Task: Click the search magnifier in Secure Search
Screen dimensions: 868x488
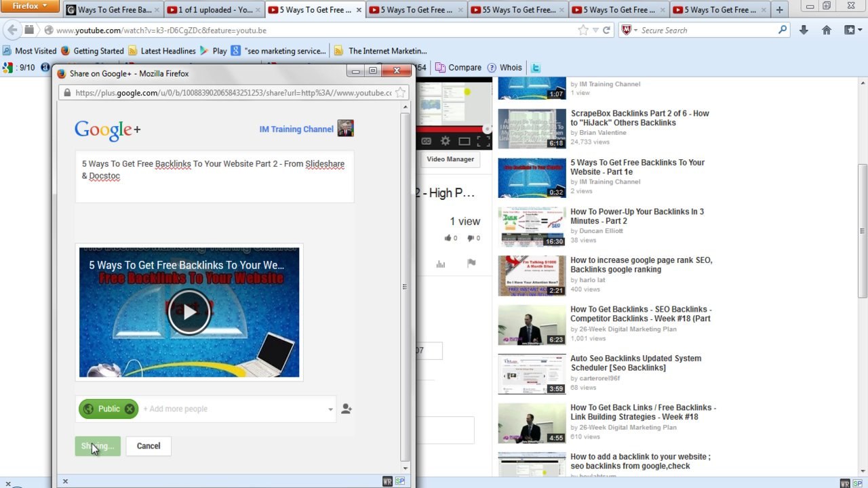Action: click(783, 30)
